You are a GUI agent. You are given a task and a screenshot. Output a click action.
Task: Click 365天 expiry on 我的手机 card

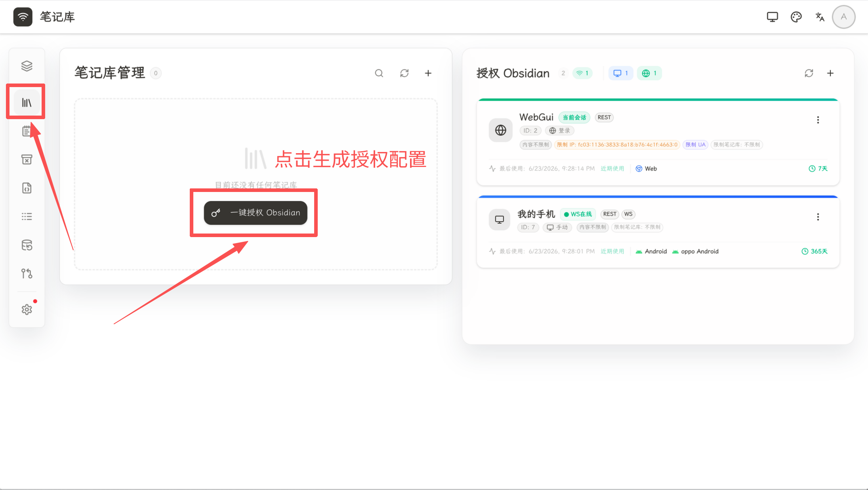point(815,251)
